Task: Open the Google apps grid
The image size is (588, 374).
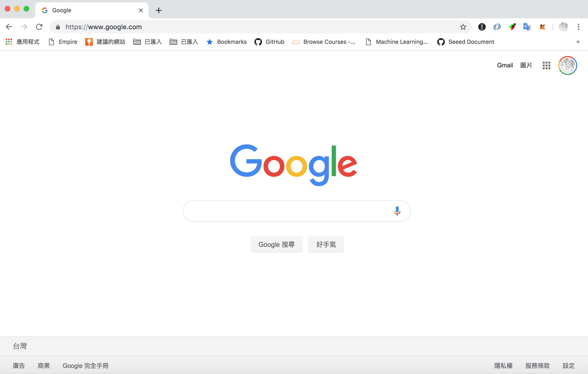Action: coord(547,65)
